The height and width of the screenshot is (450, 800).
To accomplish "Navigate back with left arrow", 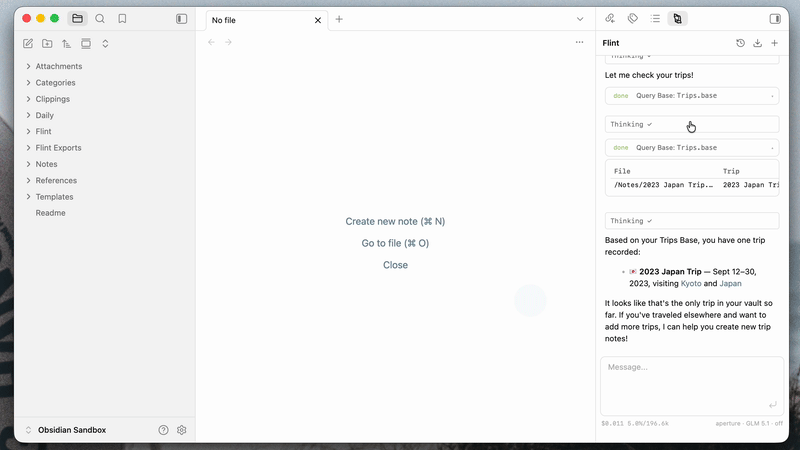I will pos(211,42).
